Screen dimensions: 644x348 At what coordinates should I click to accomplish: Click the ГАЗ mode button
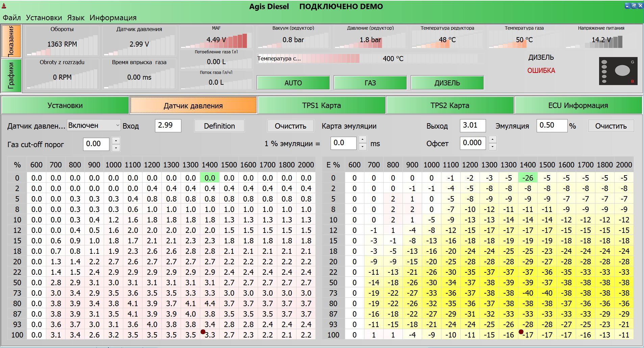(x=370, y=83)
